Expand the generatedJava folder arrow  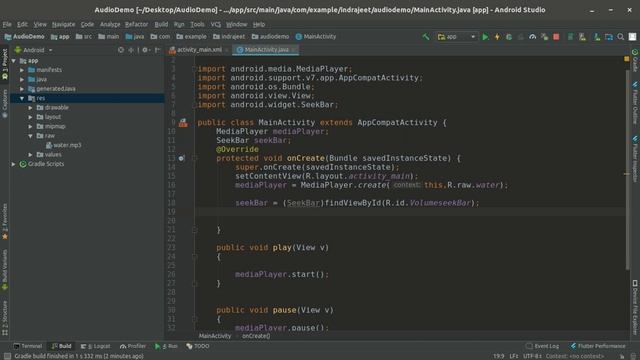[22, 89]
